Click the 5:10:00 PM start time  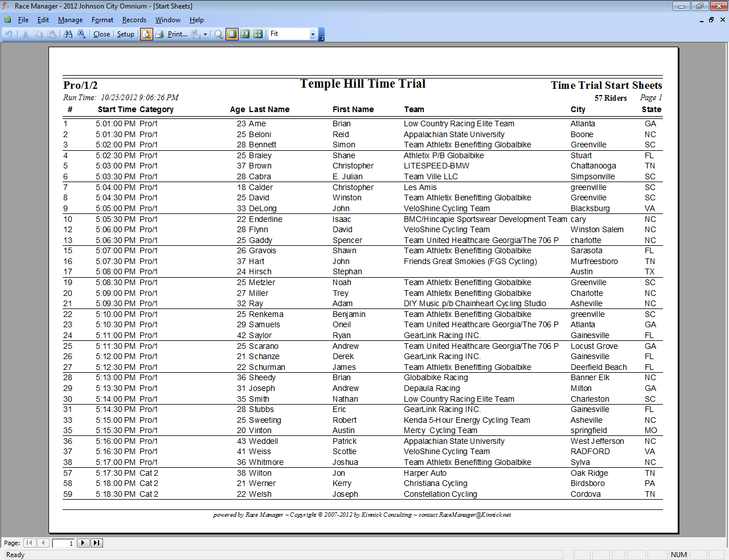(x=116, y=314)
